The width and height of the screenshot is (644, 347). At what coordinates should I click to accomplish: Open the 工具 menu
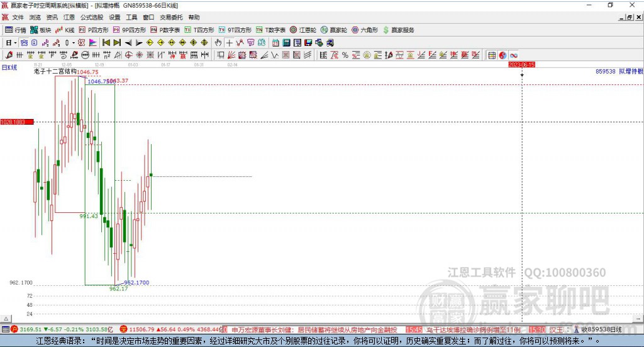pyautogui.click(x=131, y=17)
